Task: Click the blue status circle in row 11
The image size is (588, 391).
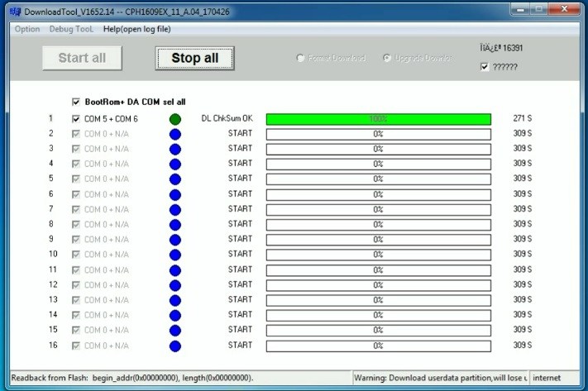Action: (174, 270)
